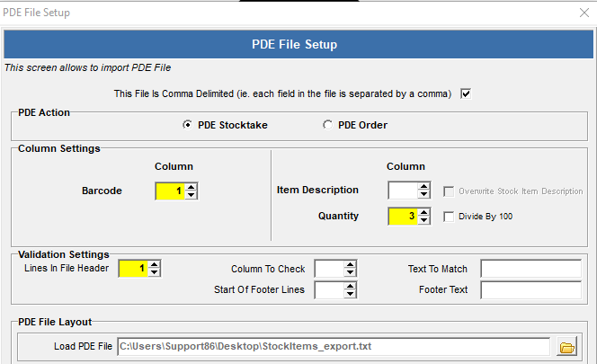Click the Load PDE File path field

click(x=333, y=347)
